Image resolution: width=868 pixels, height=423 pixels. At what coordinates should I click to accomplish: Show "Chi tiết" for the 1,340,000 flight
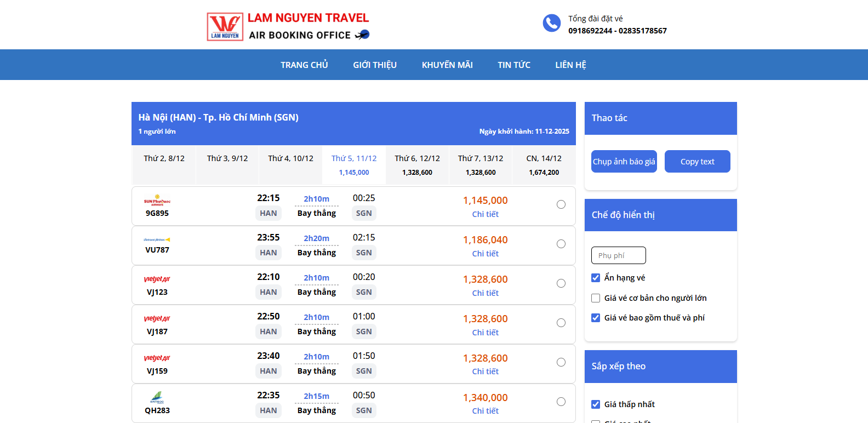[485, 411]
